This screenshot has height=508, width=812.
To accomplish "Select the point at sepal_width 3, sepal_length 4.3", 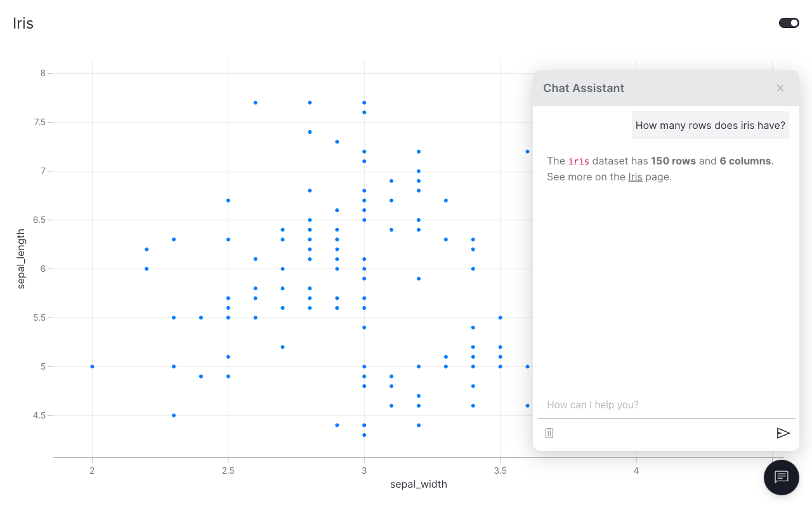I will pos(364,435).
